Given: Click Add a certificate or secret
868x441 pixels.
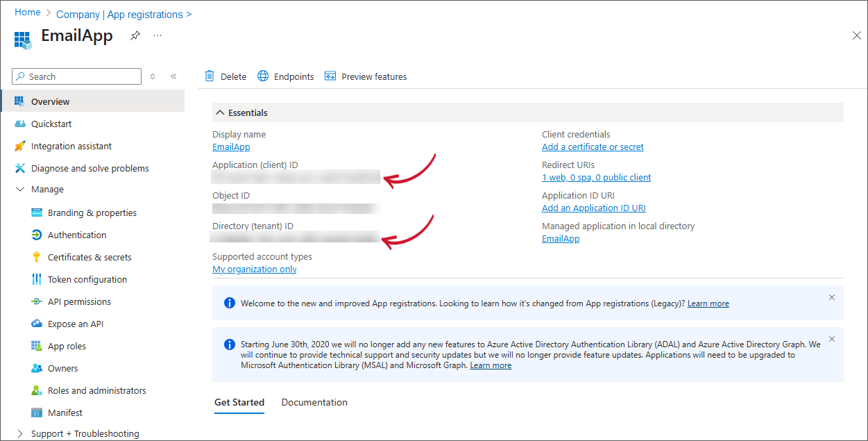Looking at the screenshot, I should [x=593, y=147].
